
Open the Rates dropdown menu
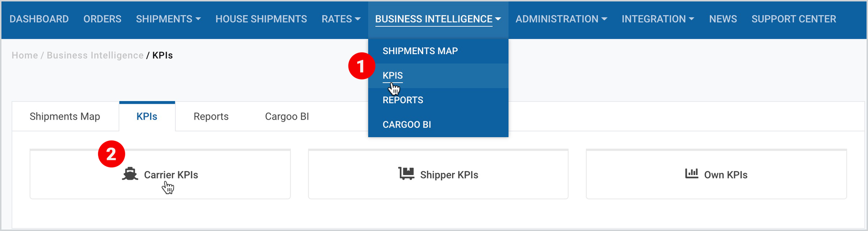[x=341, y=19]
